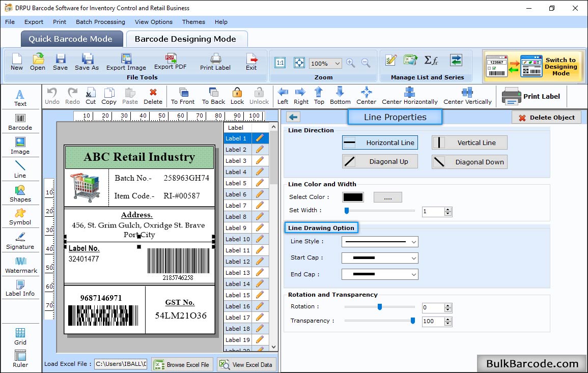Undo the last action
This screenshot has width=588, height=373.
click(52, 96)
